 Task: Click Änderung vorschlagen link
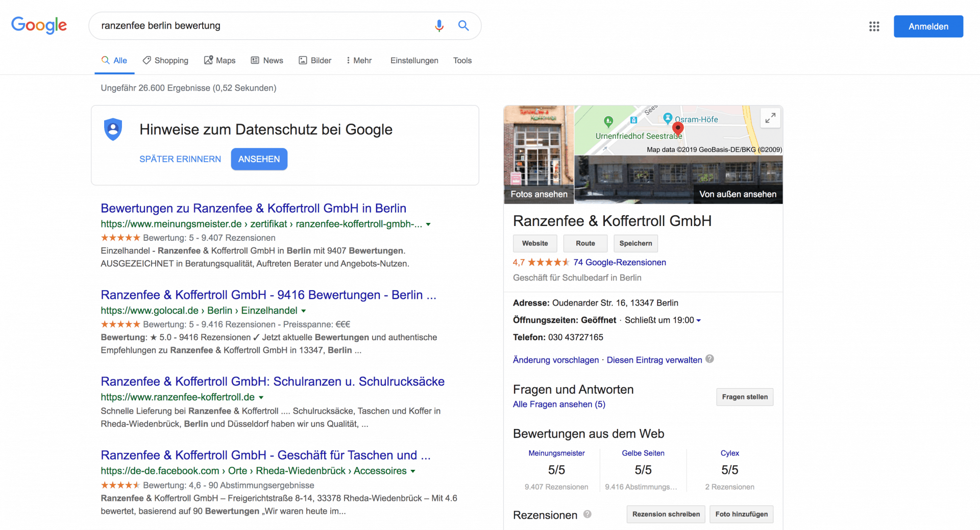[556, 360]
